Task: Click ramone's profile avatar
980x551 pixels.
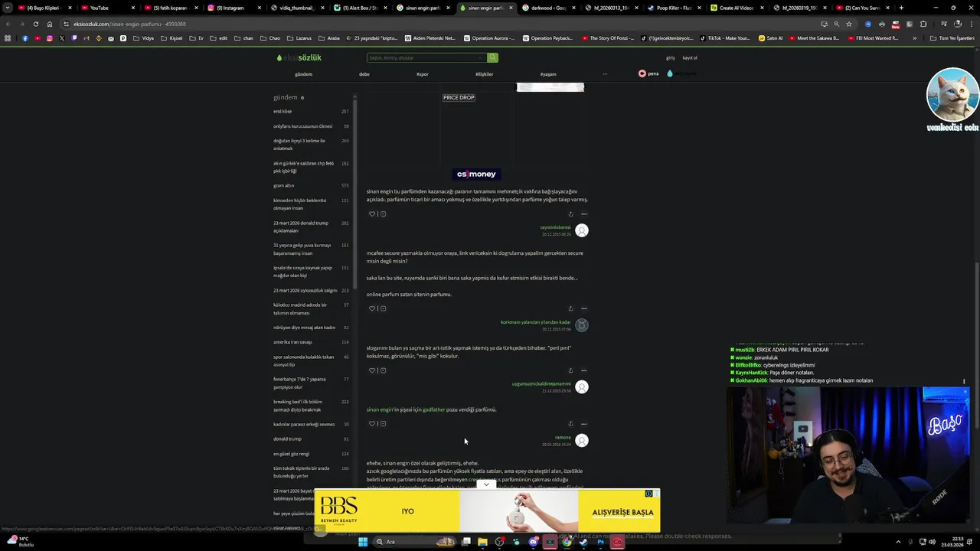Action: coord(582,441)
